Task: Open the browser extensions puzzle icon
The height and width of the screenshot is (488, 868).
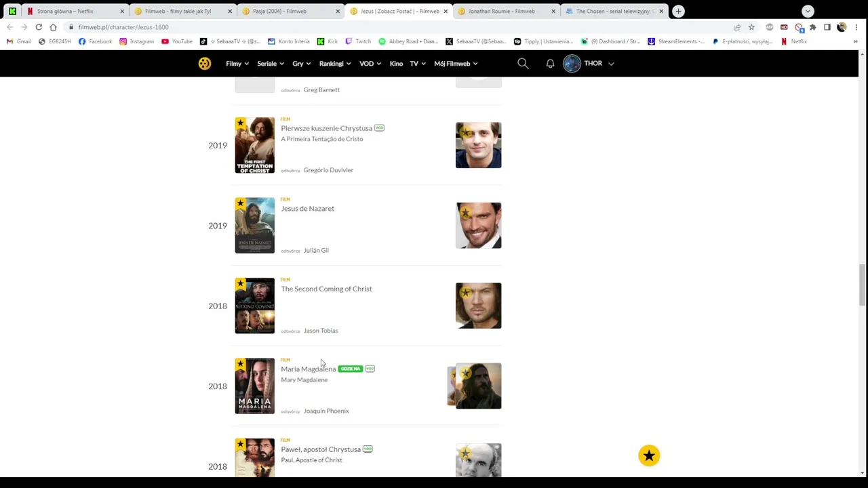Action: pos(812,27)
